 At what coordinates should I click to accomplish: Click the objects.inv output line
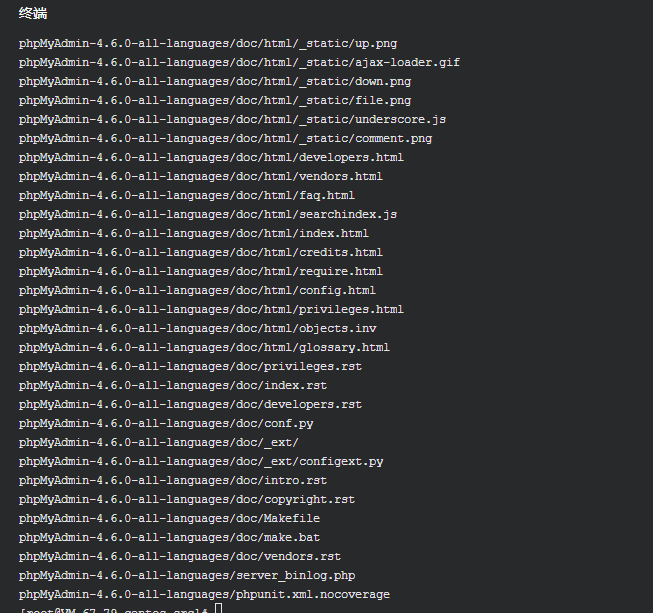click(197, 329)
